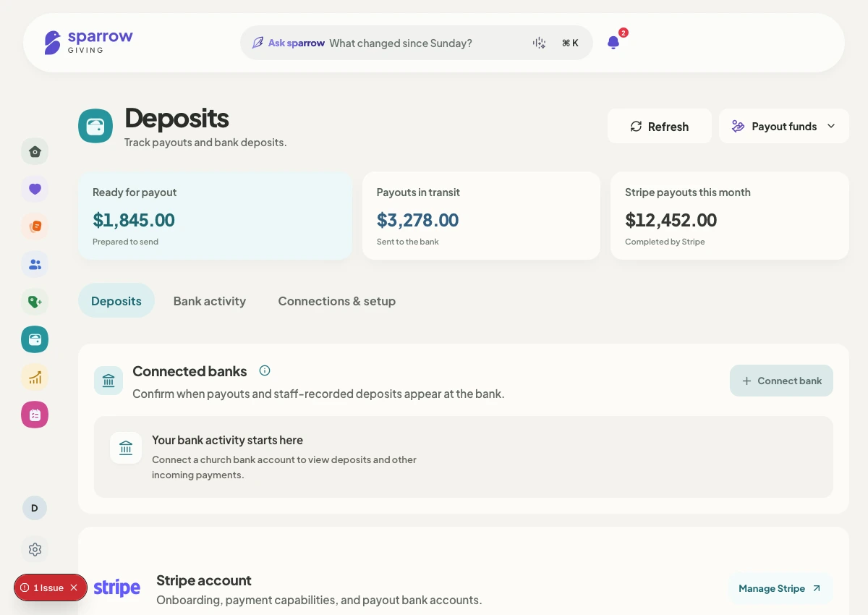Click the Ready for payout card
The image size is (868, 615).
click(x=215, y=216)
